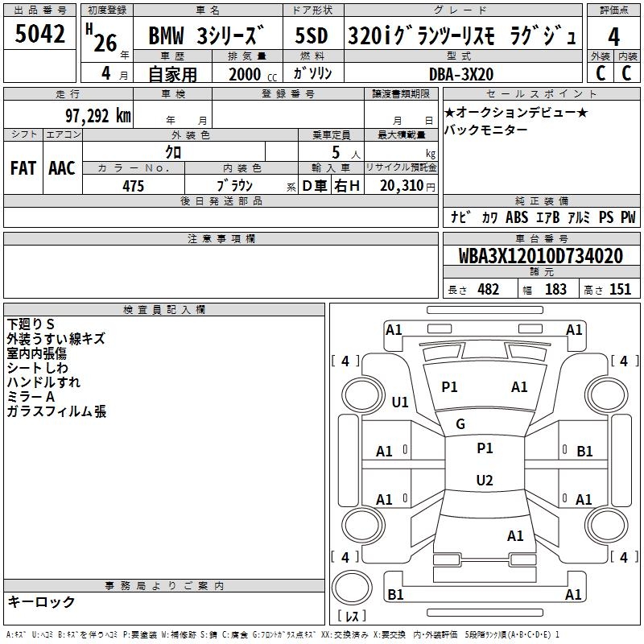This screenshot has height=644, width=644.
Task: Select chassis number WBA3X12010D734020
Action: click(x=540, y=257)
